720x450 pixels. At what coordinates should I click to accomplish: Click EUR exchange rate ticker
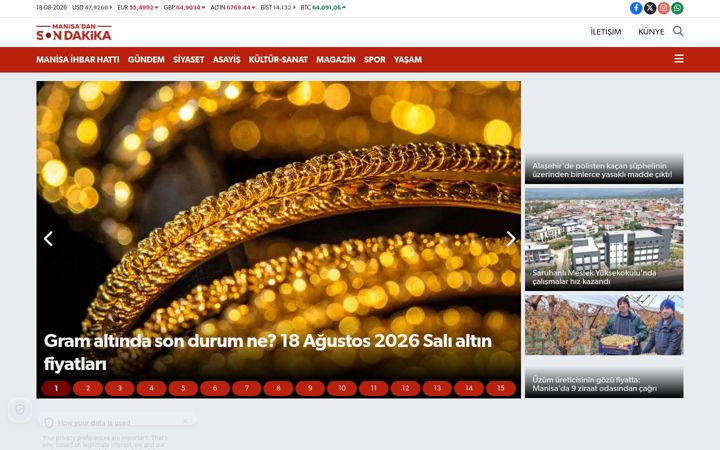tap(138, 7)
